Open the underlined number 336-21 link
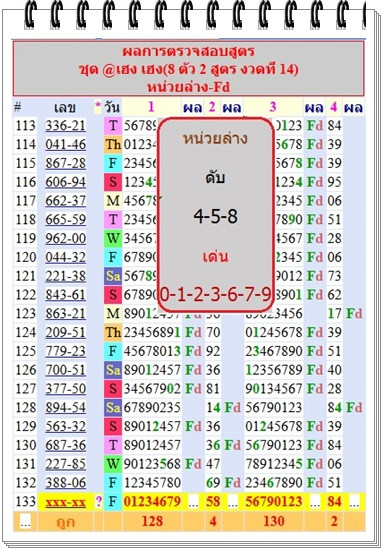This screenshot has width=383, height=550. coord(66,126)
